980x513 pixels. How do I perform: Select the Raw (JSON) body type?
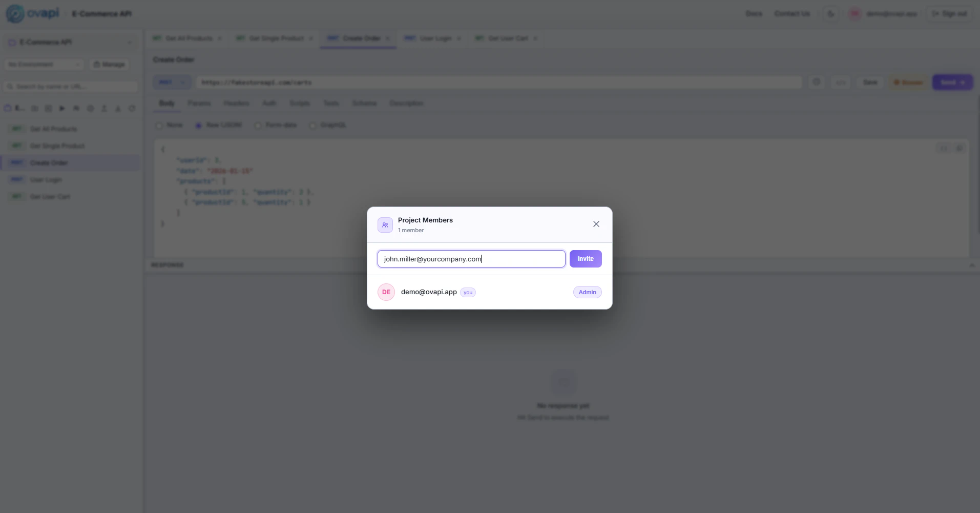pos(199,125)
